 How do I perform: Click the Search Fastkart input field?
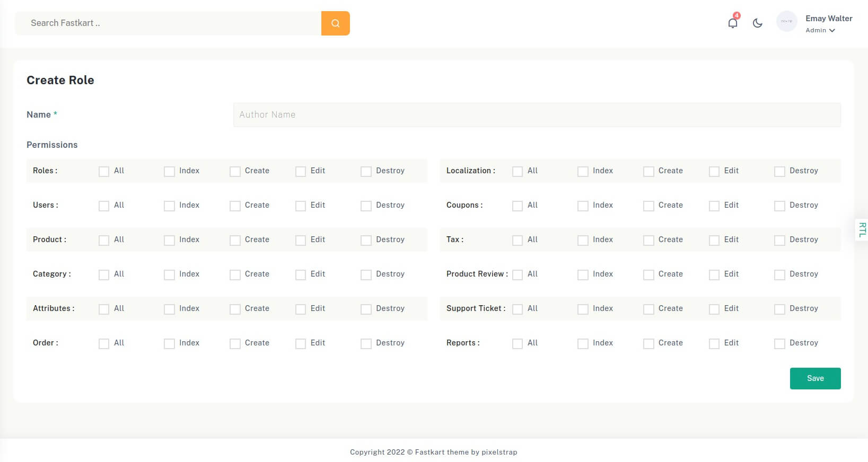click(x=168, y=23)
